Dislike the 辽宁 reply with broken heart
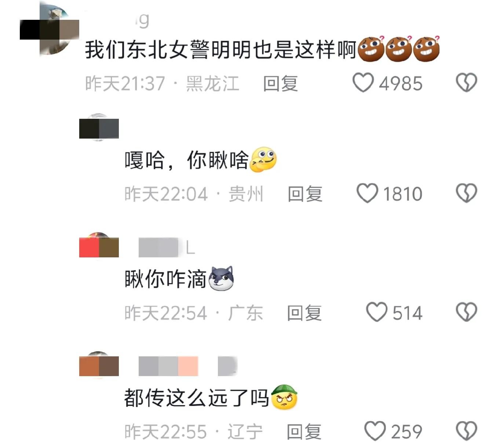 pos(466,431)
